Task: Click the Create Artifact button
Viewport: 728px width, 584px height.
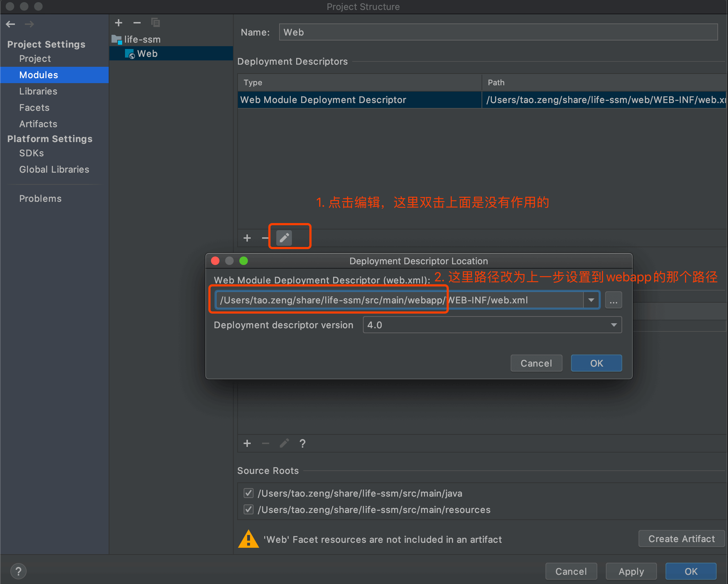Action: pyautogui.click(x=681, y=539)
